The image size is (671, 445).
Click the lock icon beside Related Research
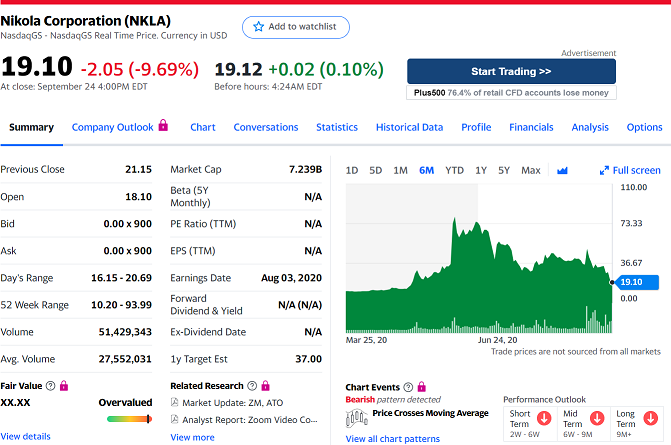[x=265, y=386]
